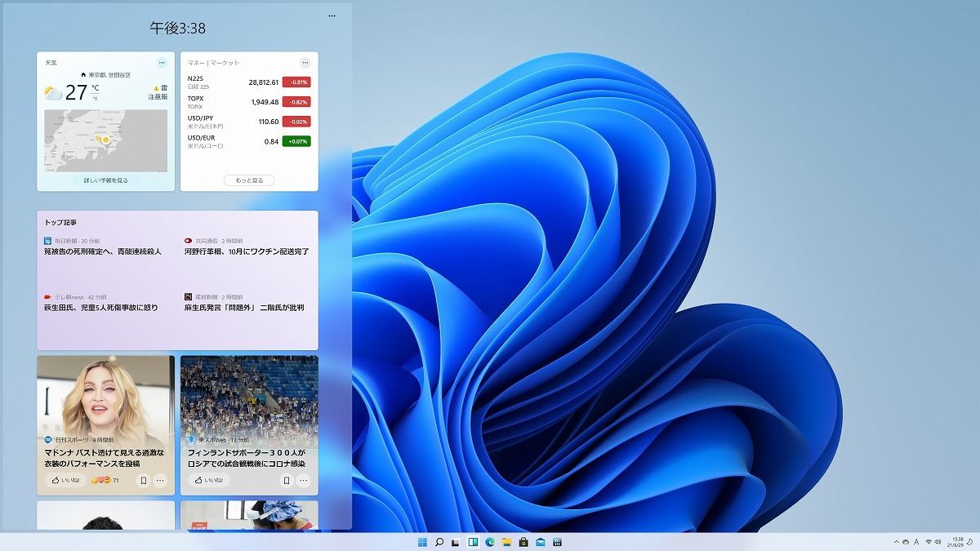Click the IME input mode A indicator
This screenshot has width=980, height=551.
coord(916,542)
